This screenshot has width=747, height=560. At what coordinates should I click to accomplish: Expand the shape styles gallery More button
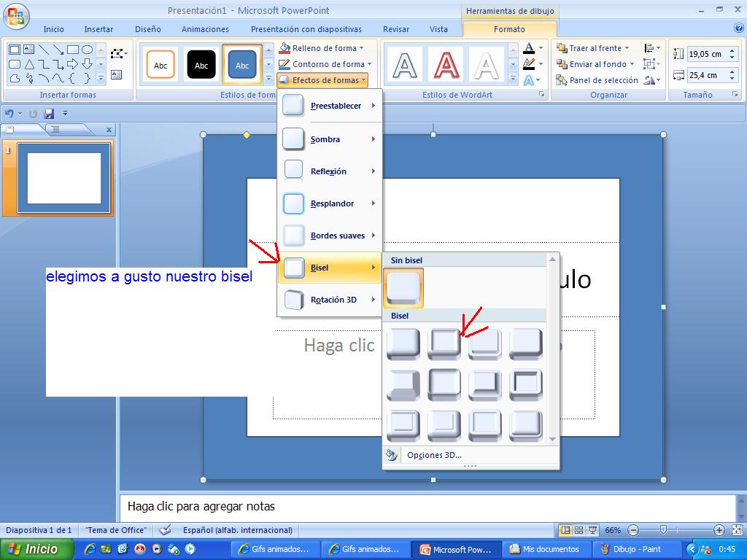pyautogui.click(x=268, y=79)
